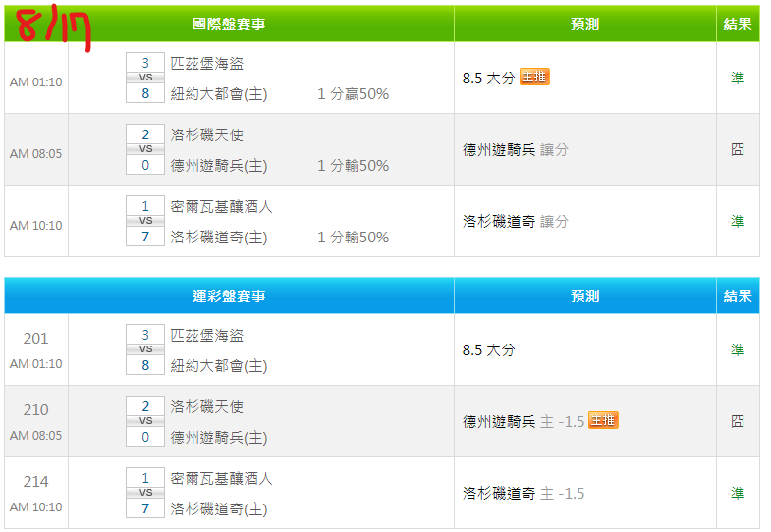Click the 洛杉磯道奇 讓分 prediction
Viewport: 771px width, 532px height.
[516, 222]
